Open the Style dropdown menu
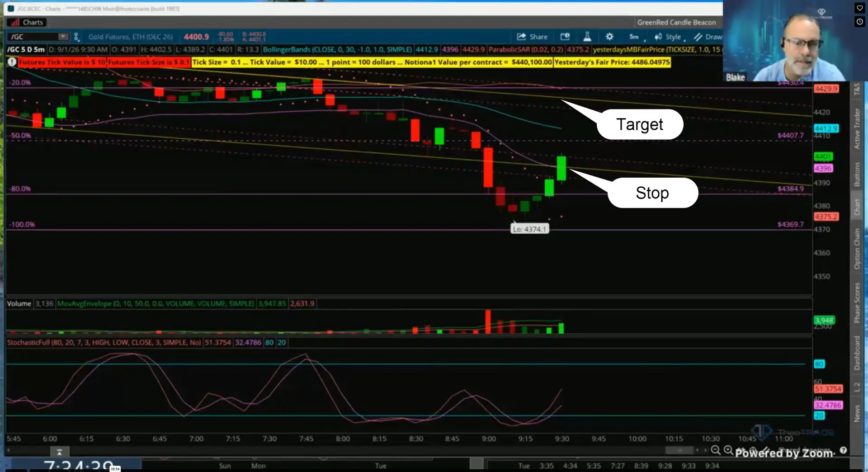 670,37
